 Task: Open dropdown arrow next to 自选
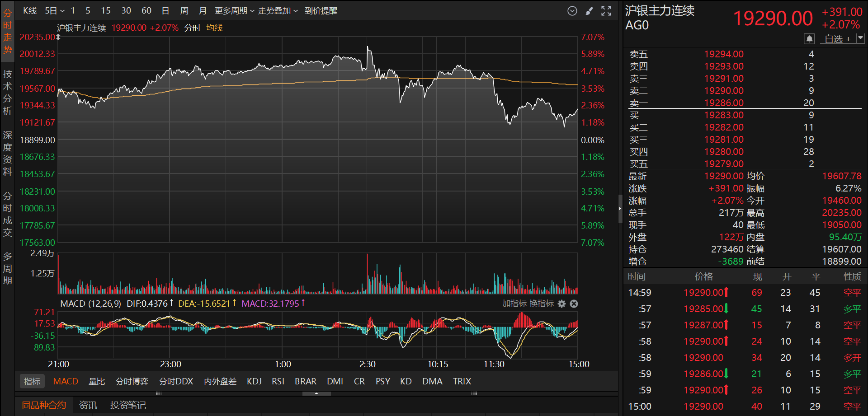[860, 38]
